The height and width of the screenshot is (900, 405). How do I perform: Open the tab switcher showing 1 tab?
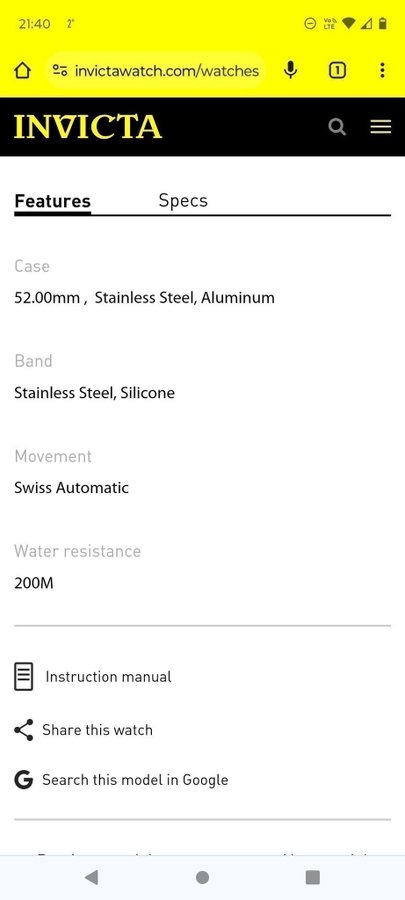pyautogui.click(x=337, y=71)
